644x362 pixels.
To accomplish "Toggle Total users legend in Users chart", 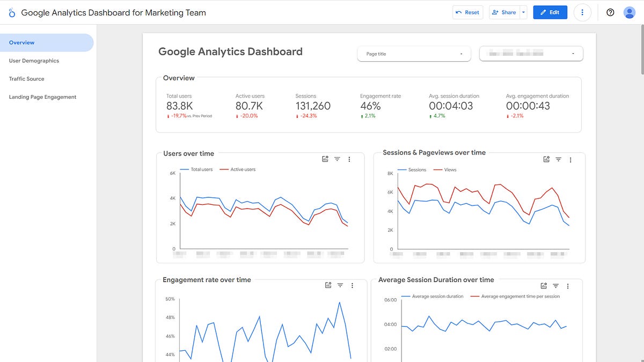I will point(196,169).
